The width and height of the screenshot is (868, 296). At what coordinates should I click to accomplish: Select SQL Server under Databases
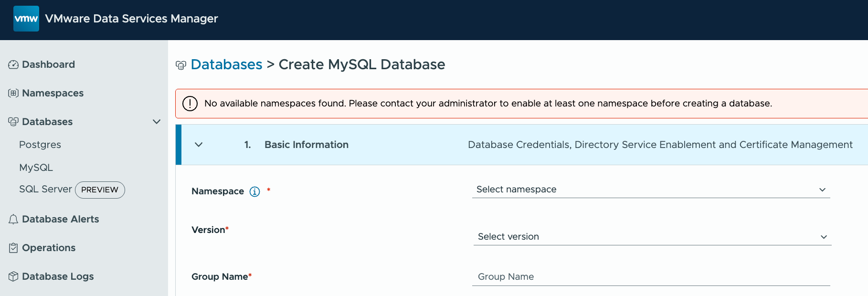(x=45, y=190)
